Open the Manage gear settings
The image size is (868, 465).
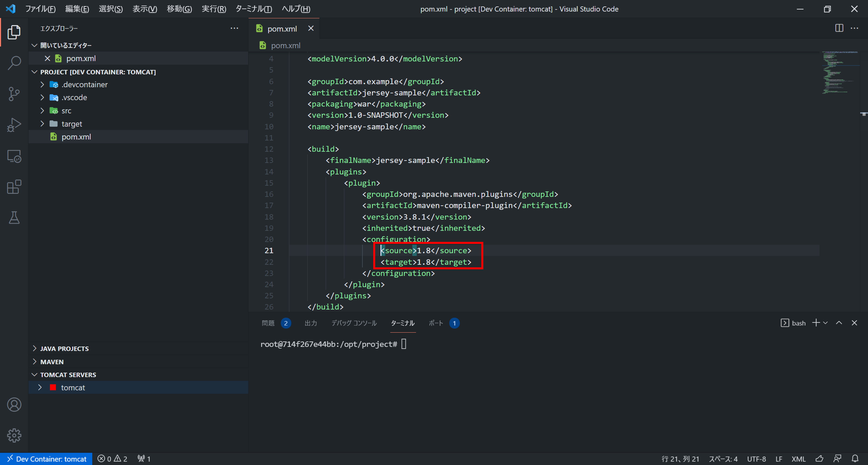(x=14, y=435)
